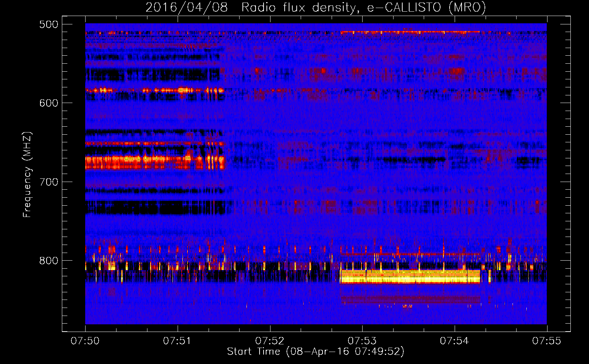Click the 600 frequency tick label

(48, 103)
